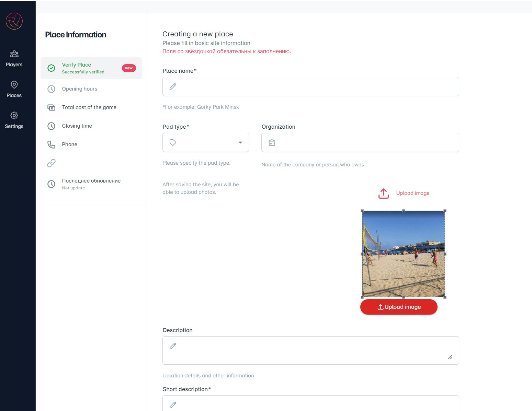The width and height of the screenshot is (532, 411).
Task: Click the 'Please specify the pad type.' hint
Action: [x=196, y=163]
